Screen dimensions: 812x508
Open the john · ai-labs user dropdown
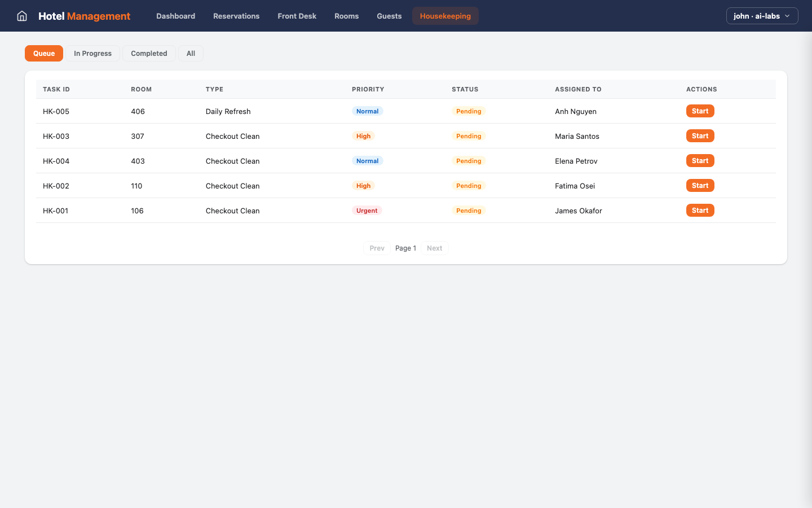(762, 16)
